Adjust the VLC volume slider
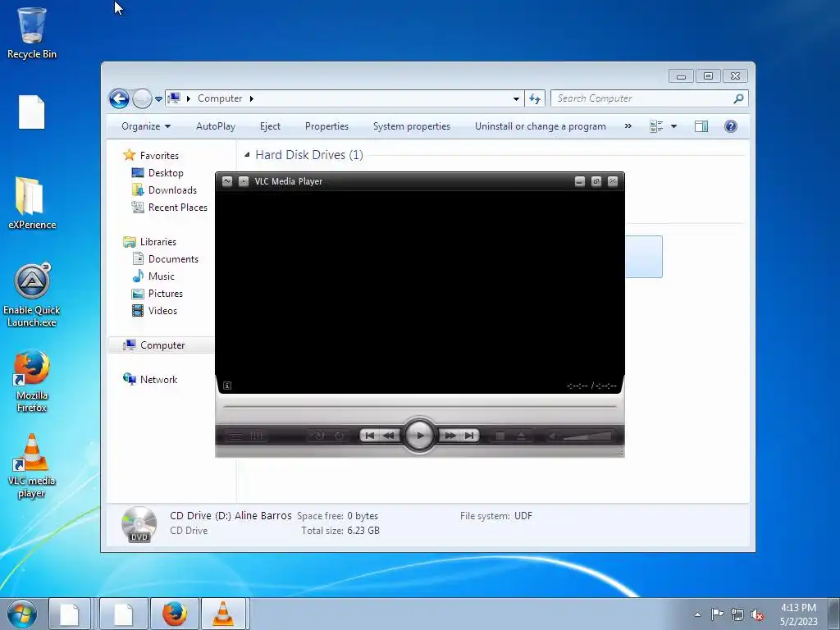 tap(587, 436)
